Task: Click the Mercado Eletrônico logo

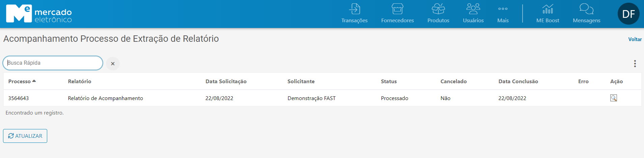Action: tap(39, 14)
